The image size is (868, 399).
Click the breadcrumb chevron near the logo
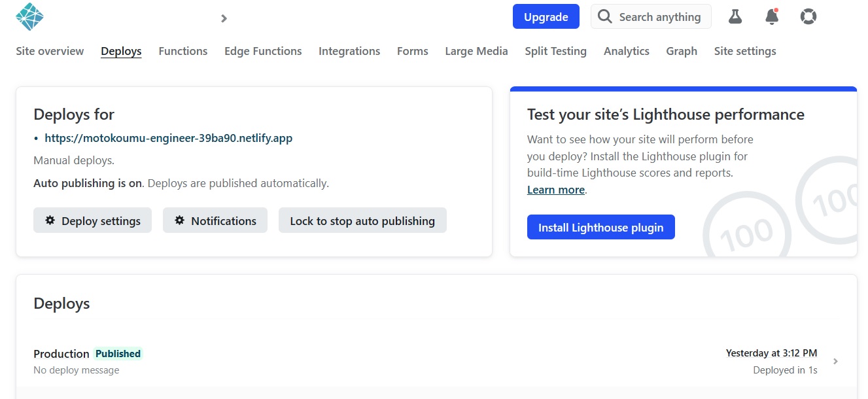point(224,18)
